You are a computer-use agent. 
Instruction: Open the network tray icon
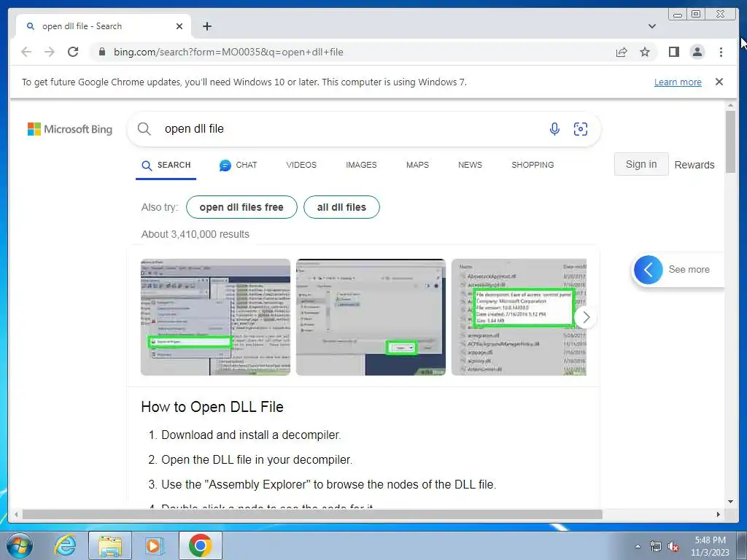656,547
